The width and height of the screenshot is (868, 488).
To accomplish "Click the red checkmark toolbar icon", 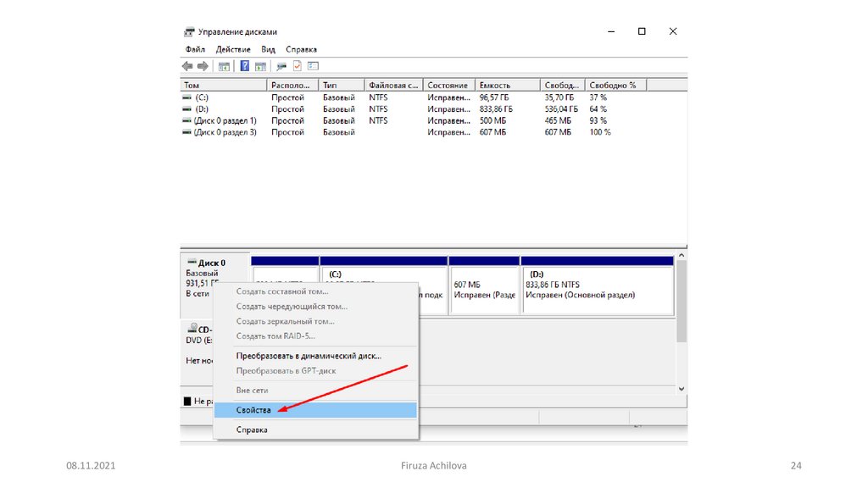I will (x=298, y=66).
